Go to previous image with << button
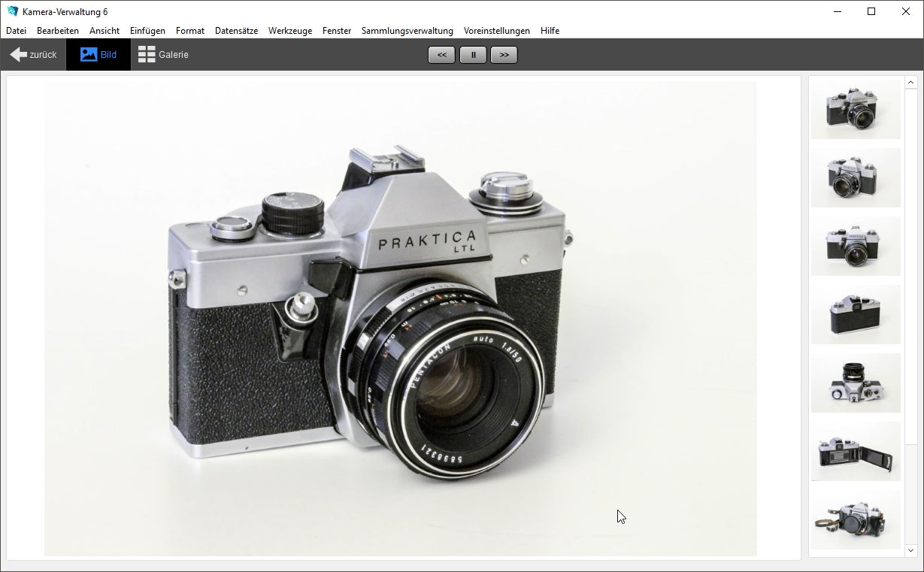Image resolution: width=924 pixels, height=572 pixels. click(x=441, y=55)
